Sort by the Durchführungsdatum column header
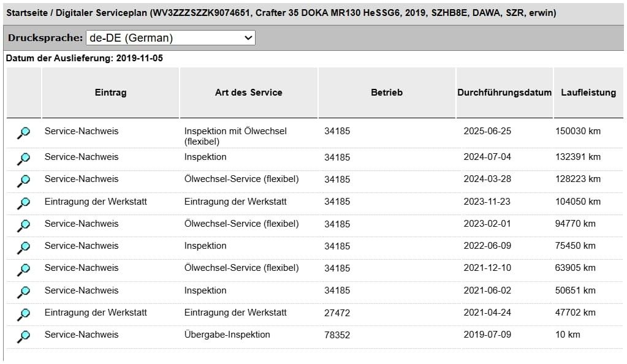This screenshot has height=364, width=627. coord(504,93)
